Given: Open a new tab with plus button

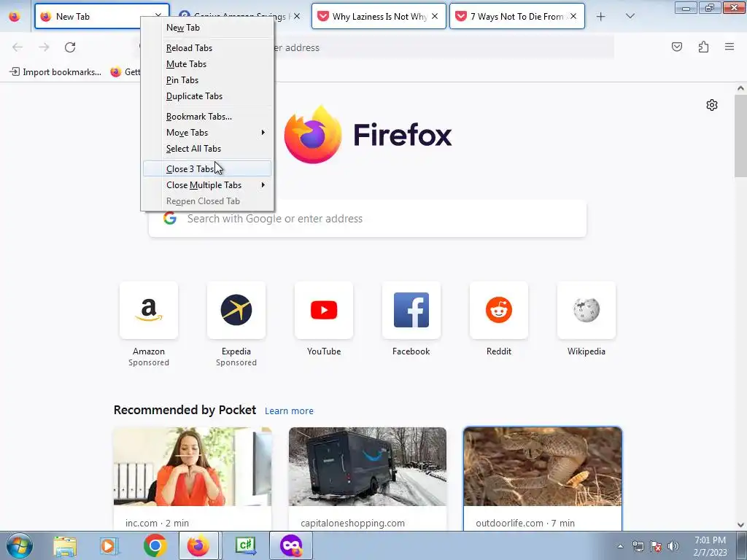Looking at the screenshot, I should tap(601, 17).
